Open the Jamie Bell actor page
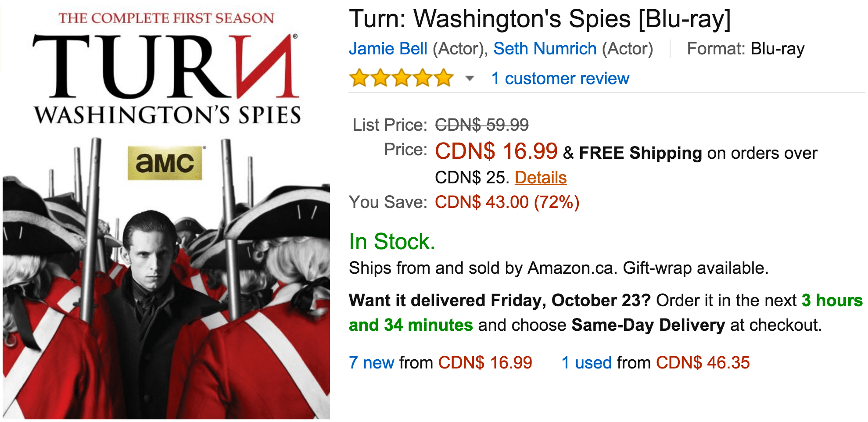 coord(387,49)
